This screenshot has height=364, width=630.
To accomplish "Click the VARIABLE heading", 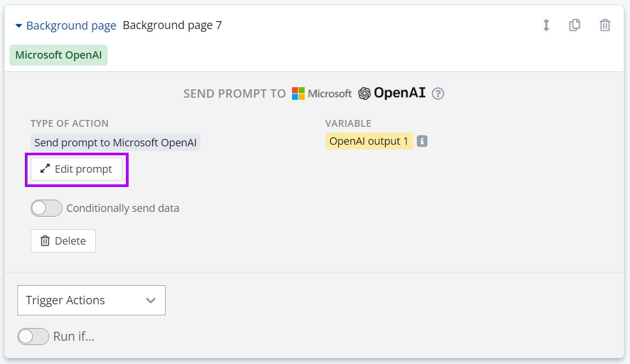I will click(349, 123).
